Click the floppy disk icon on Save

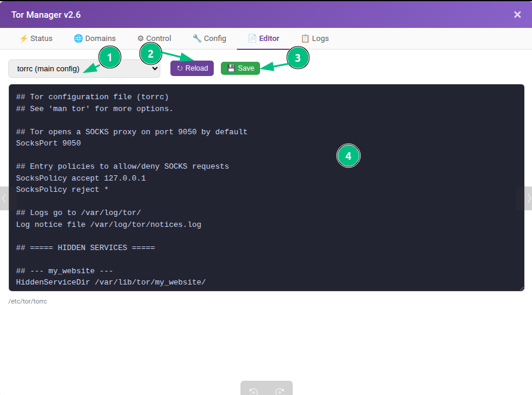(x=231, y=68)
